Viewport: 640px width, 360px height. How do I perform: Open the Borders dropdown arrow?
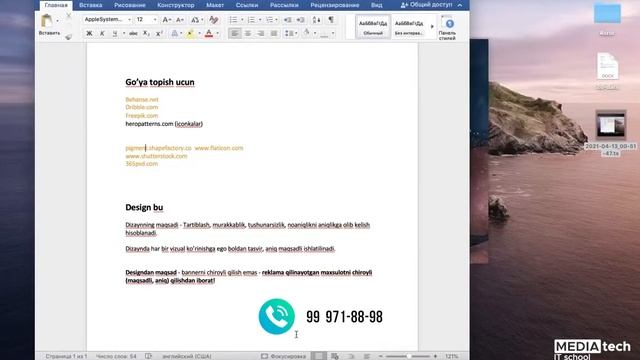coord(333,33)
